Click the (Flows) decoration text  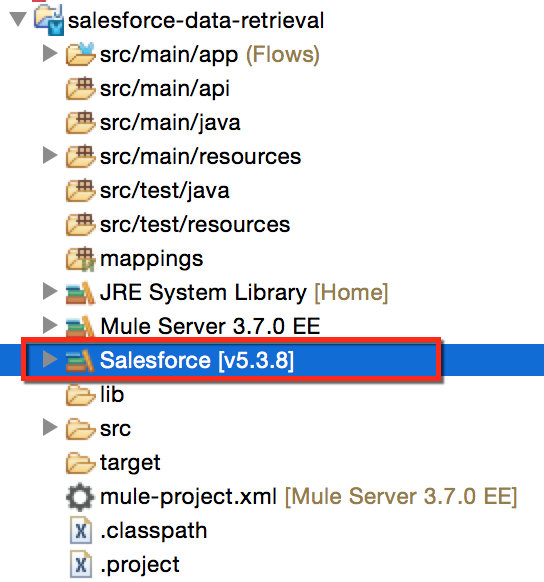click(x=283, y=55)
